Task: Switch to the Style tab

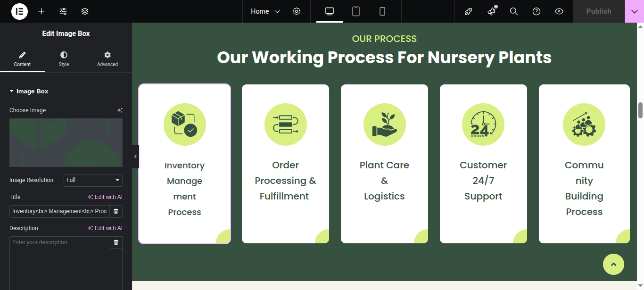Action: [64, 59]
